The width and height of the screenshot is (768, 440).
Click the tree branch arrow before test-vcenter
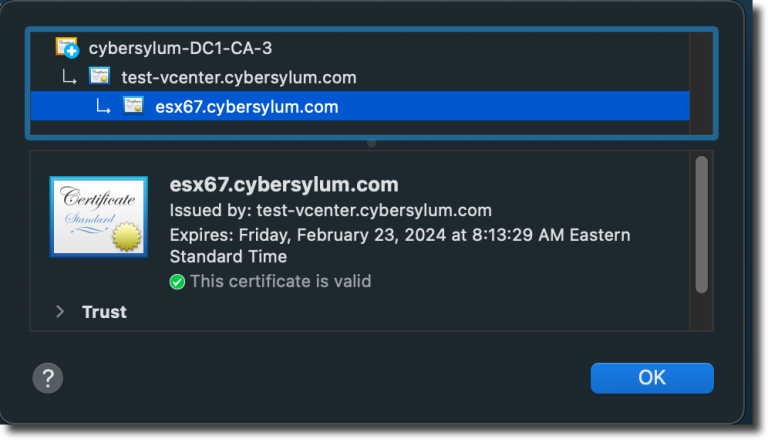pos(69,77)
